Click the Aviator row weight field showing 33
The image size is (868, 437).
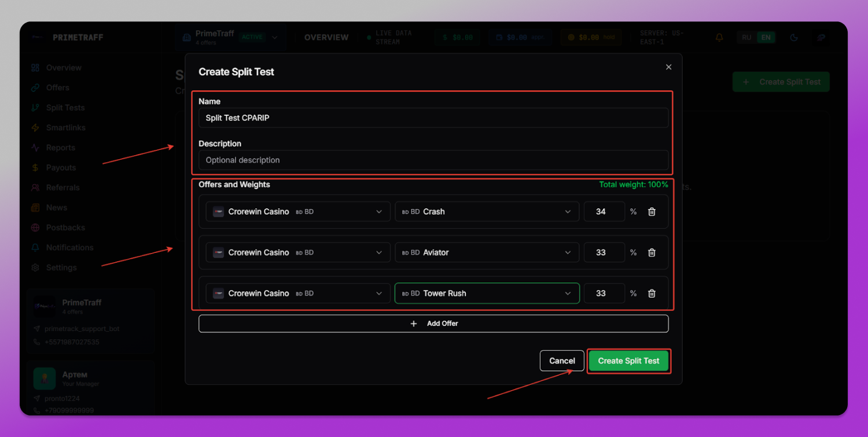(604, 253)
